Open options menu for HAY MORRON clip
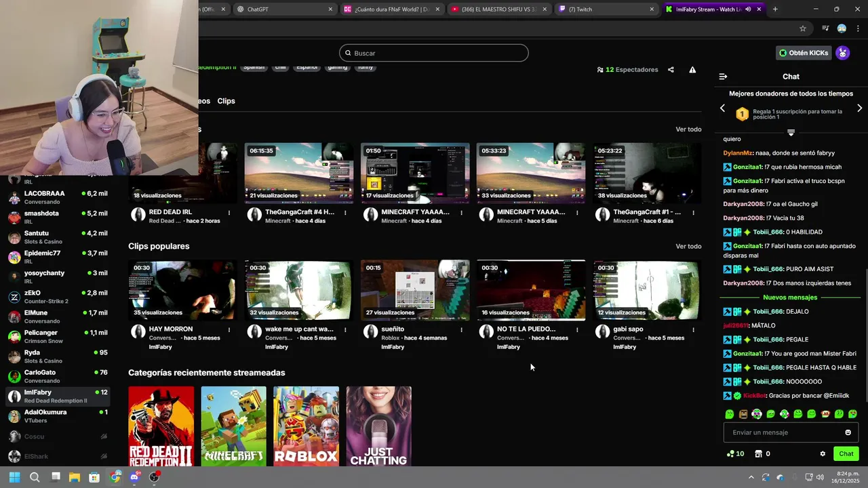 click(x=229, y=330)
